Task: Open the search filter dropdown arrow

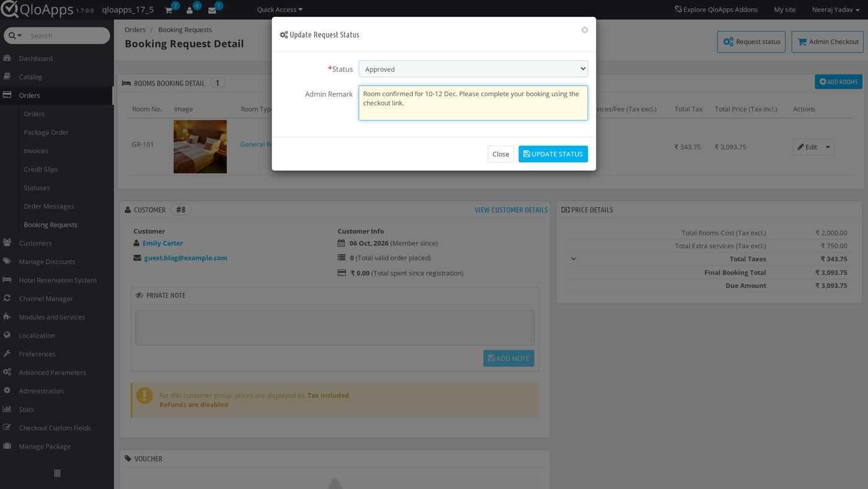Action: tap(15, 36)
